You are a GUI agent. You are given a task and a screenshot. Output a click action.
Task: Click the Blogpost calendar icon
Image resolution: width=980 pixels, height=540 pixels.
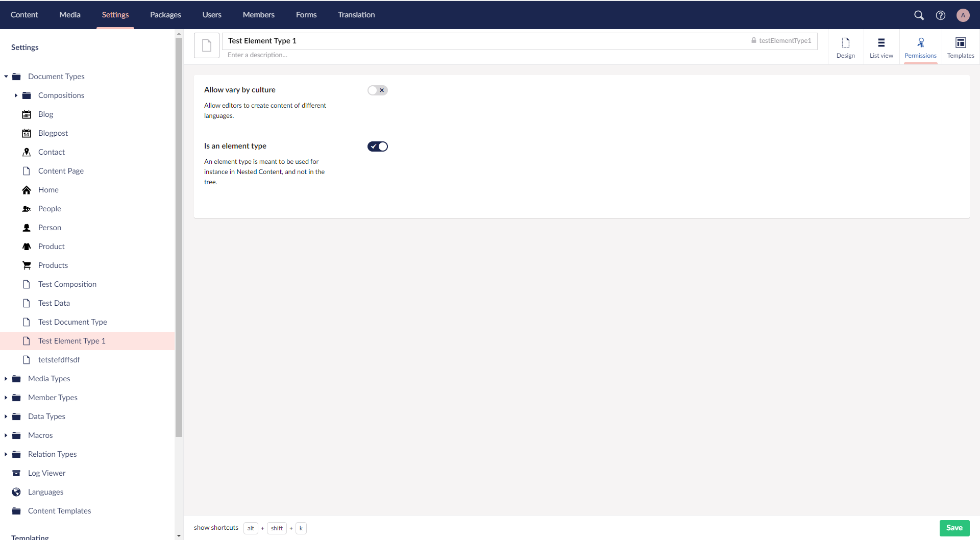pos(27,133)
